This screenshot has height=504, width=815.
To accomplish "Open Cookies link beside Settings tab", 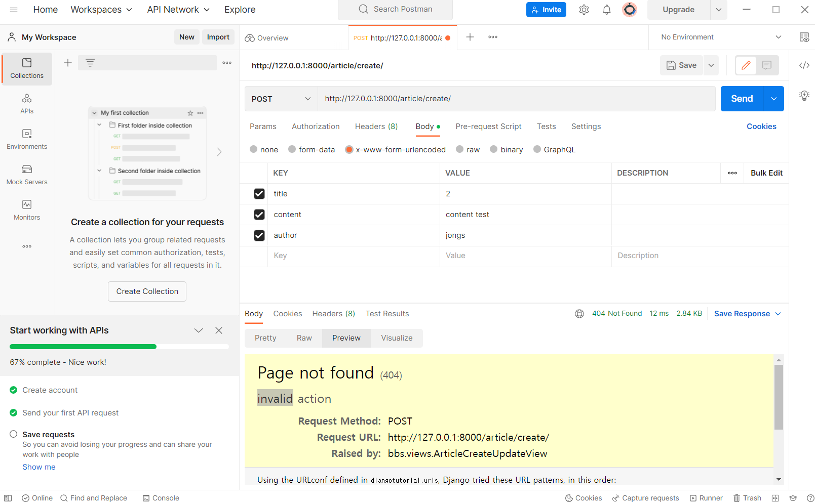I will point(761,127).
